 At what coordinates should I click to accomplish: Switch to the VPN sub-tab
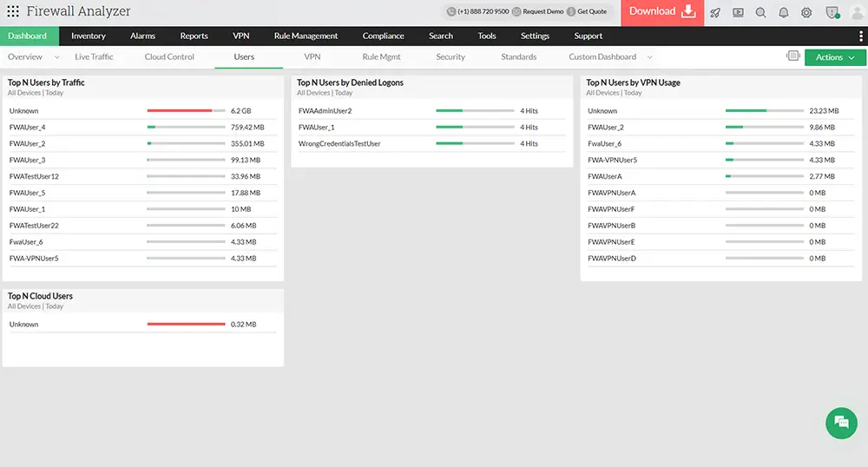(312, 57)
